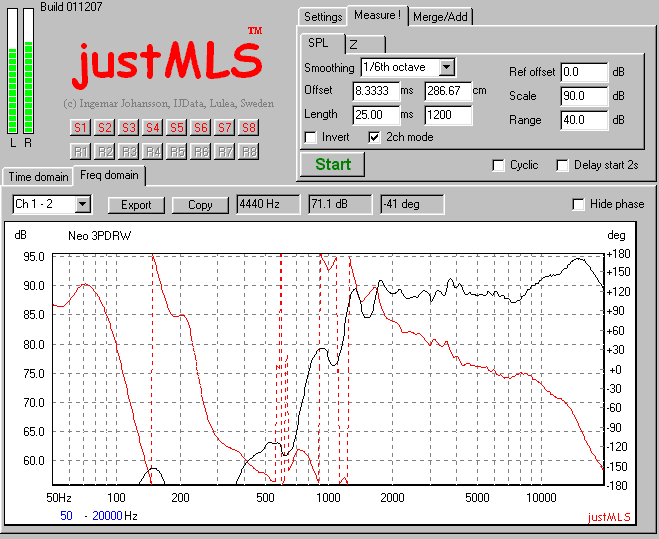Image resolution: width=659 pixels, height=539 pixels.
Task: Switch to the Measure ! tab
Action: click(x=377, y=16)
